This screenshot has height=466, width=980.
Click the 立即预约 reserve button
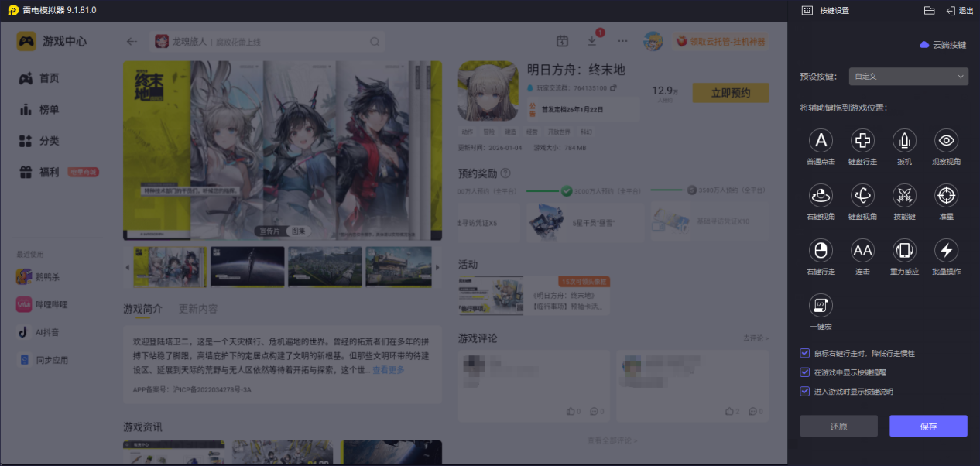point(731,93)
